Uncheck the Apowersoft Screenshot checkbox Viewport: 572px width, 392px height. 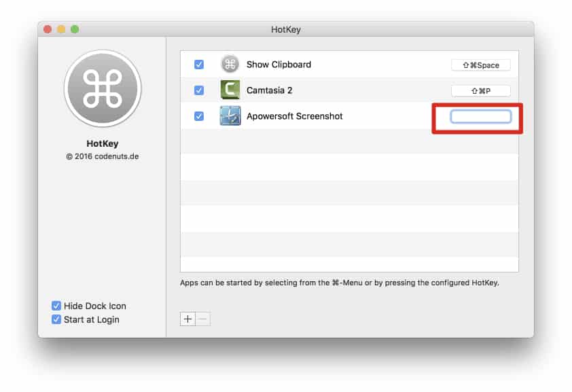[x=199, y=116]
